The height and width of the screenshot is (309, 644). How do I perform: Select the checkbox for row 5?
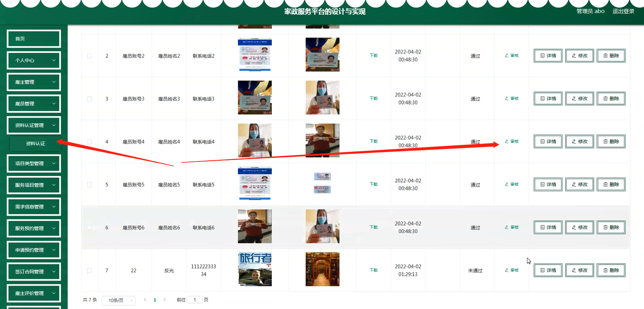click(89, 185)
